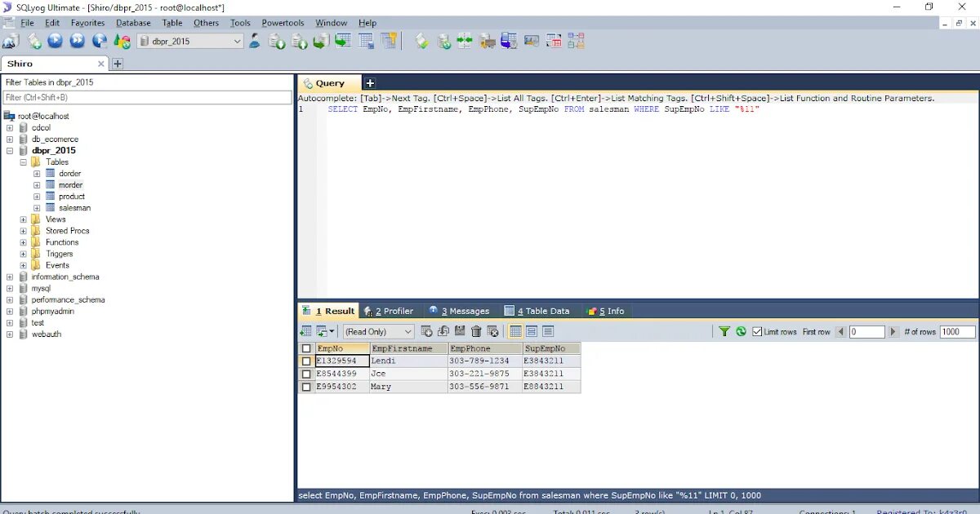Switch to the 2 Profiler tab
Viewport: 980px width, 514px height.
pos(389,311)
